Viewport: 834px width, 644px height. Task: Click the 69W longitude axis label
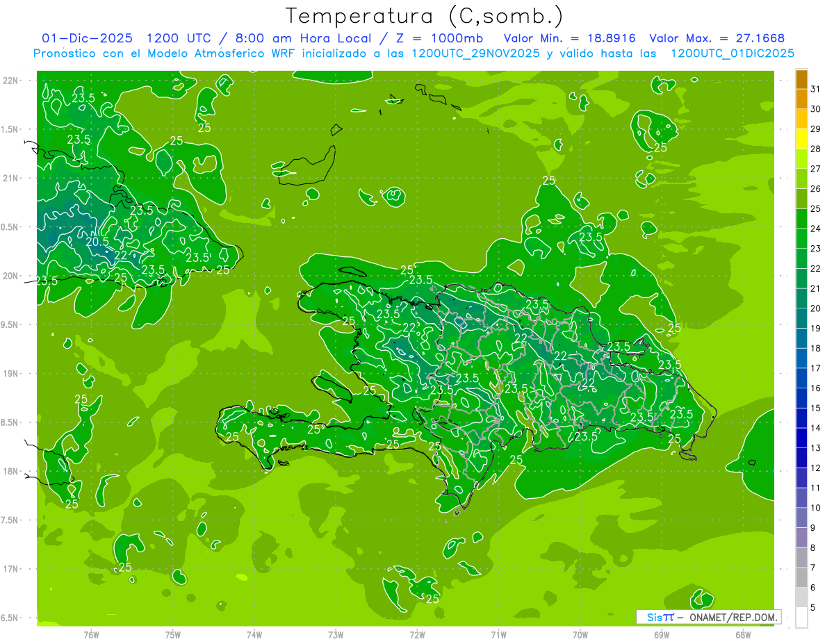click(x=662, y=635)
